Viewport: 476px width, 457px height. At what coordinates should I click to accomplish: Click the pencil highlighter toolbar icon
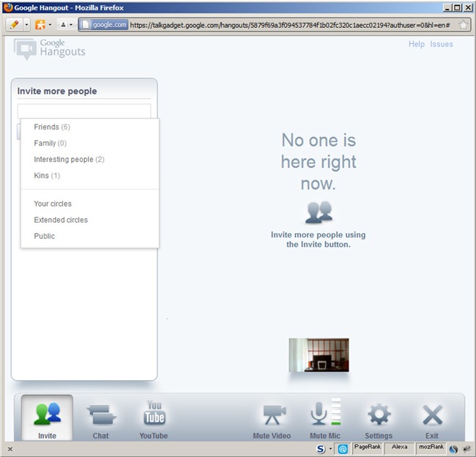(14, 25)
